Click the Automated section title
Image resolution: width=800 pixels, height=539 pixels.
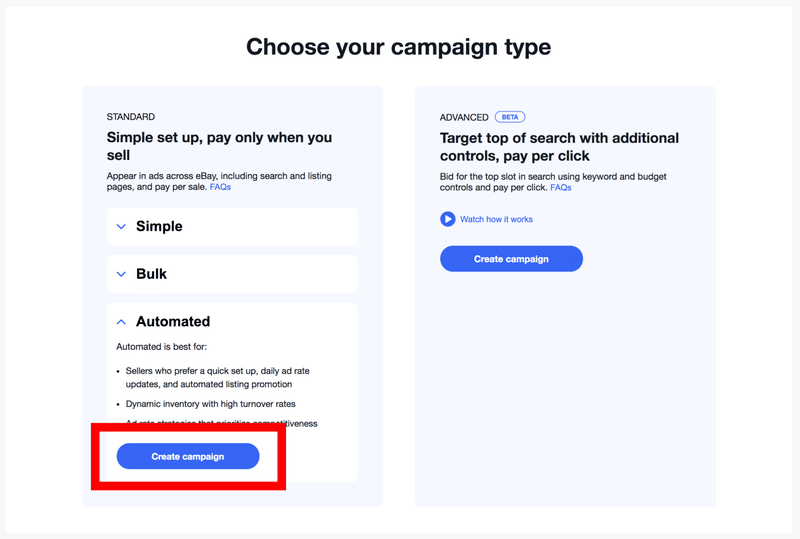coord(173,322)
